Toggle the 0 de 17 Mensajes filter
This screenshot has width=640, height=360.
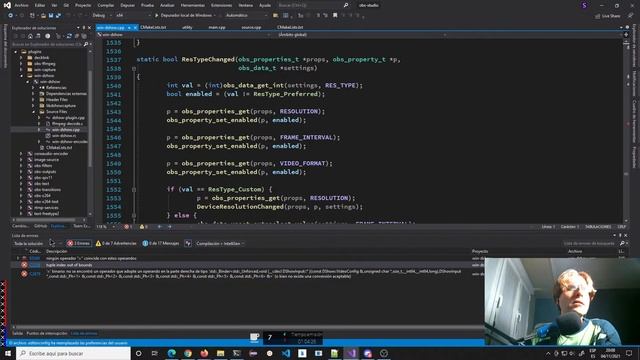(x=161, y=243)
